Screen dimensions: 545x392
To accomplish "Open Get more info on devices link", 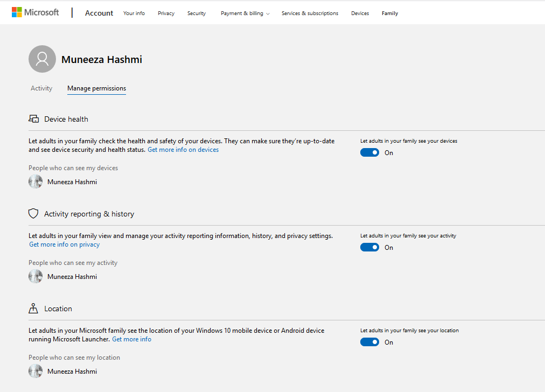I will tap(183, 150).
